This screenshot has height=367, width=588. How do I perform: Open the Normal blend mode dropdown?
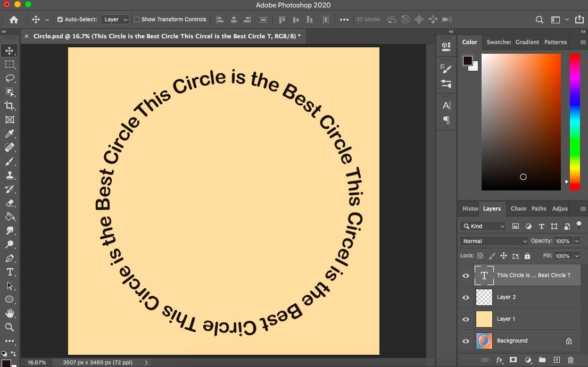494,241
